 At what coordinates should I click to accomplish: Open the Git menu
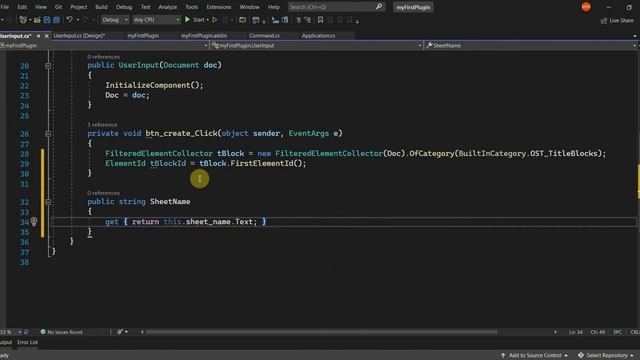(58, 7)
